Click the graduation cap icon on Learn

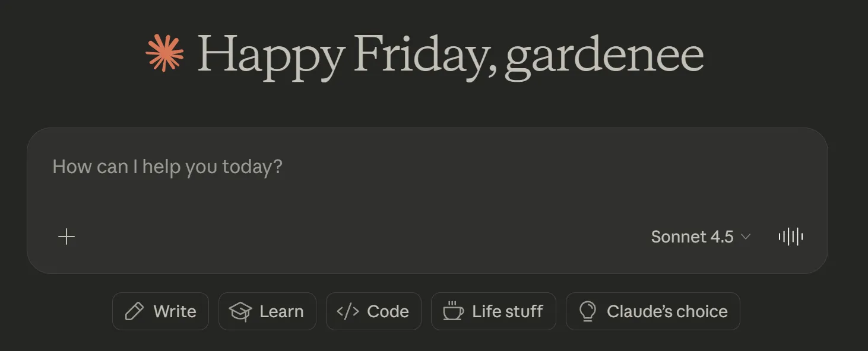[x=240, y=311]
